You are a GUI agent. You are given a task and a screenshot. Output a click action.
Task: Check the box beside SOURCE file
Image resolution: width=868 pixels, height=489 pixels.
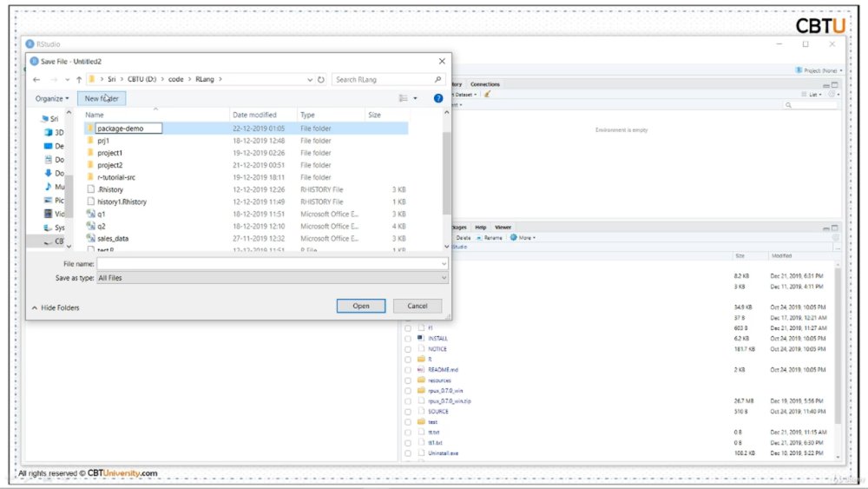tap(408, 412)
